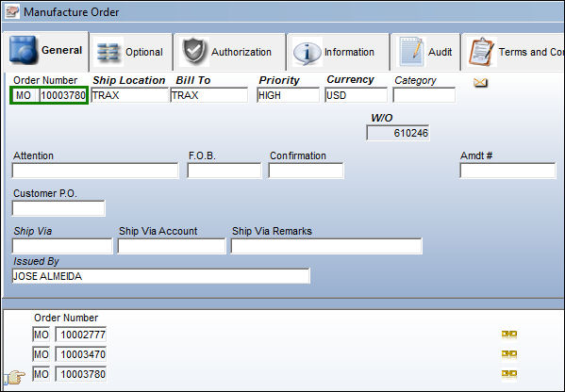This screenshot has width=565, height=392.
Task: Click the Bill To label
Action: pos(193,80)
